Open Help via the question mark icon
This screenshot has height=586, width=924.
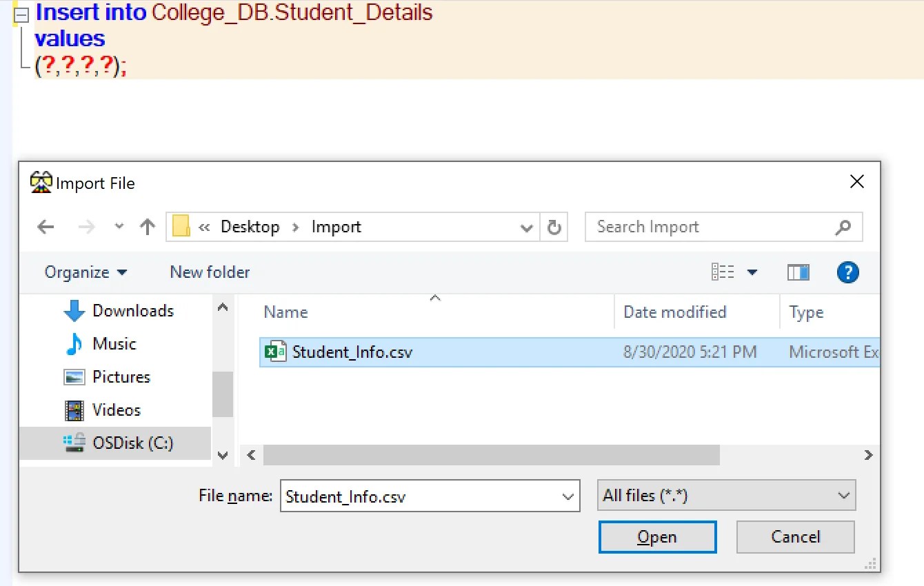click(847, 272)
